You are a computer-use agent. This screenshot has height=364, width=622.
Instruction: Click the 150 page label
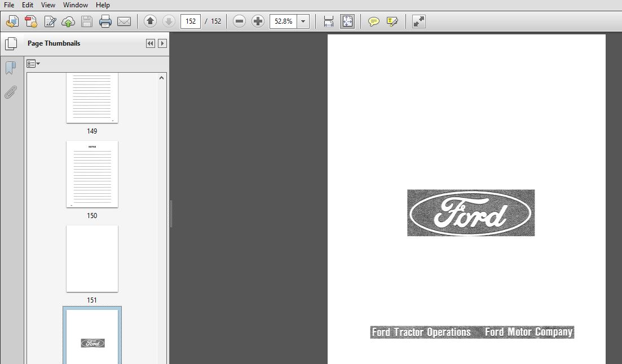point(92,216)
